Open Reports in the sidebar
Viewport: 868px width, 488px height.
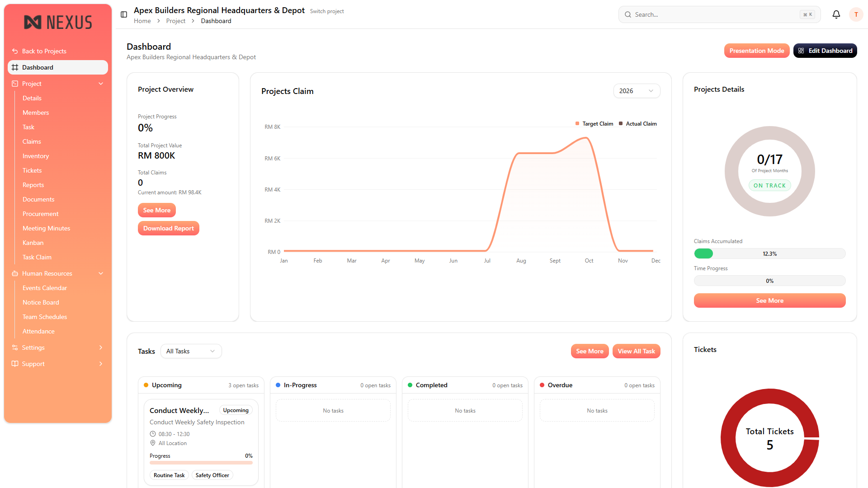click(x=33, y=185)
